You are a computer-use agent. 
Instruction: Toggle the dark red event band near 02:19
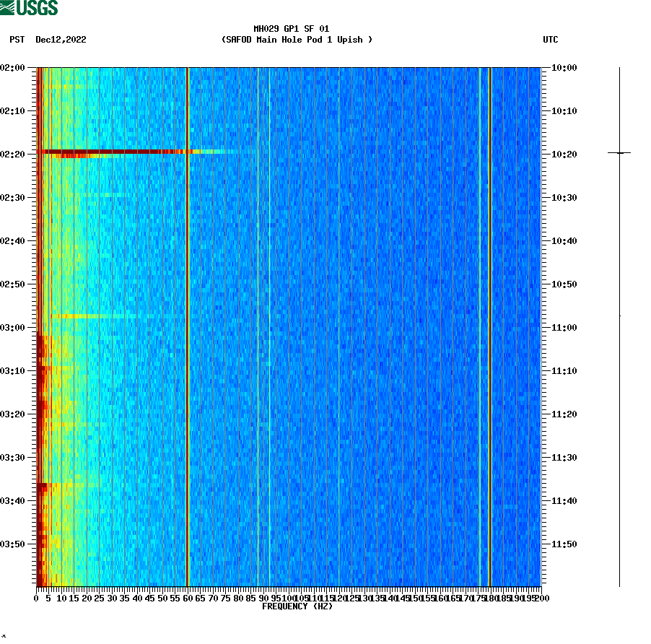(108, 152)
